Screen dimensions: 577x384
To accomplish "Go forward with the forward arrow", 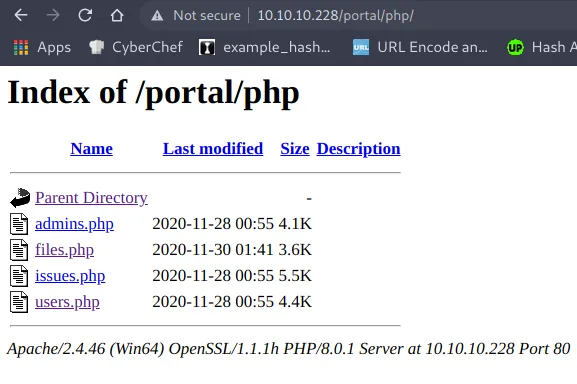I will [x=53, y=15].
